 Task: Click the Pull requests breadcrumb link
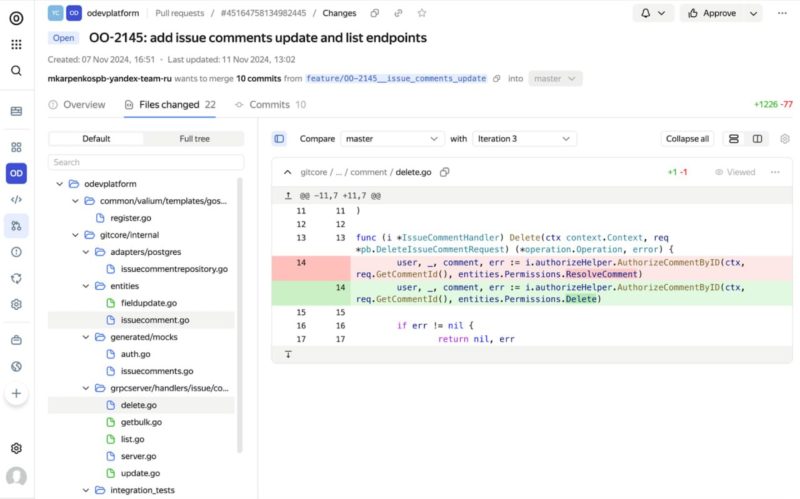coord(180,13)
